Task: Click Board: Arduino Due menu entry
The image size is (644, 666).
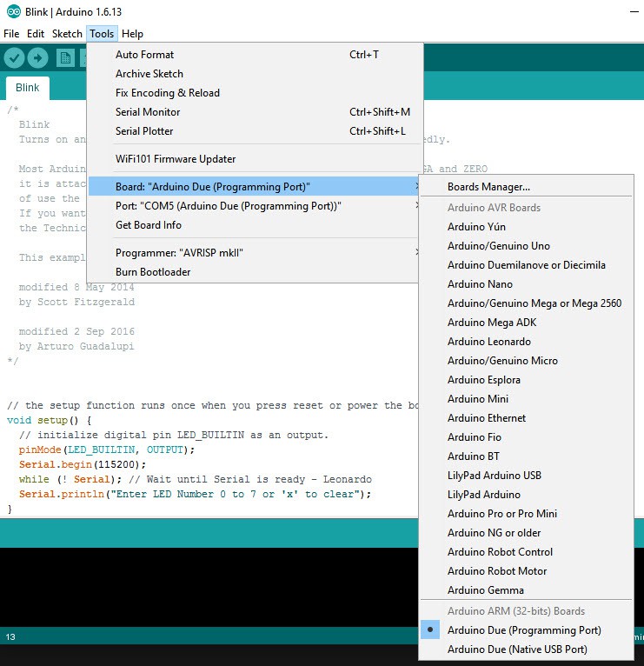Action: (254, 186)
